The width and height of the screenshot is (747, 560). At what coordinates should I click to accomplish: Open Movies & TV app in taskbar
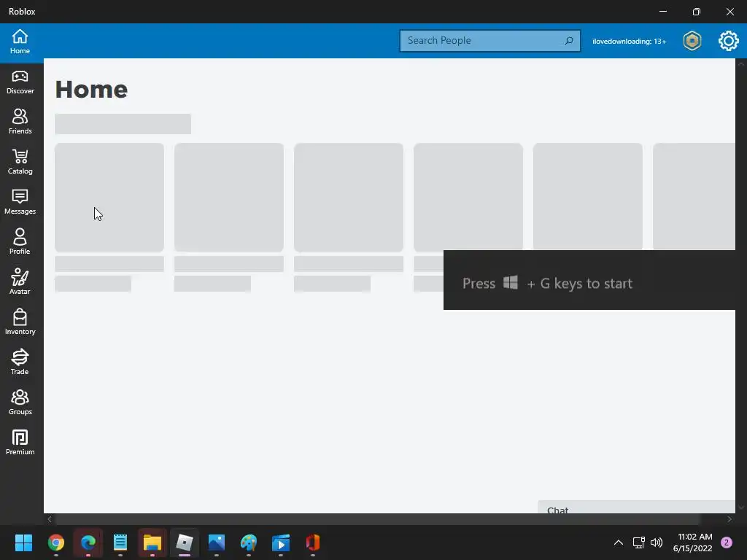click(x=281, y=542)
